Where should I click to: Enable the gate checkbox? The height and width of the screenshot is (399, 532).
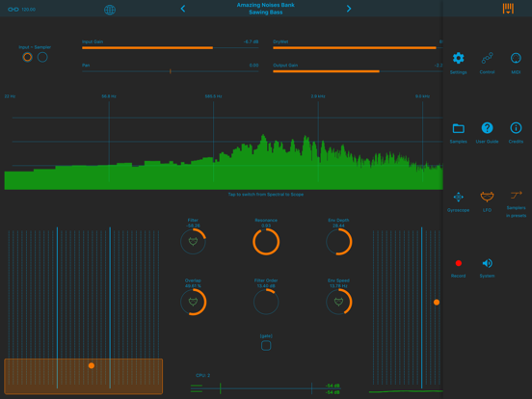[x=266, y=346]
